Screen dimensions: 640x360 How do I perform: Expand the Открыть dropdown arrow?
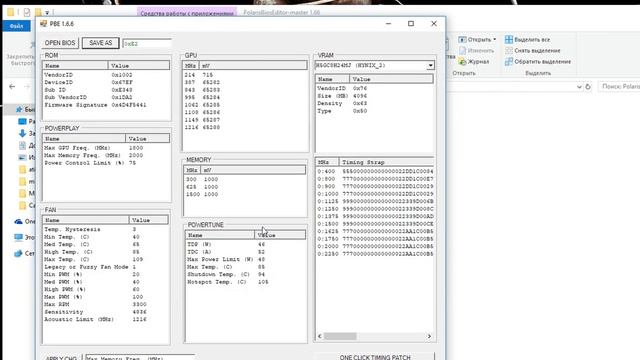(495, 40)
